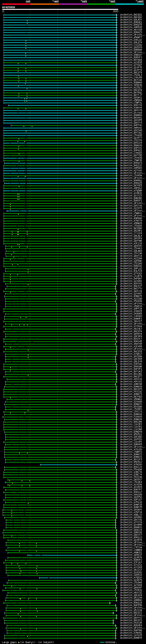Select the UniRef100_B6TRQ1 label
This screenshot has width=146, height=644.
[x=131, y=93]
